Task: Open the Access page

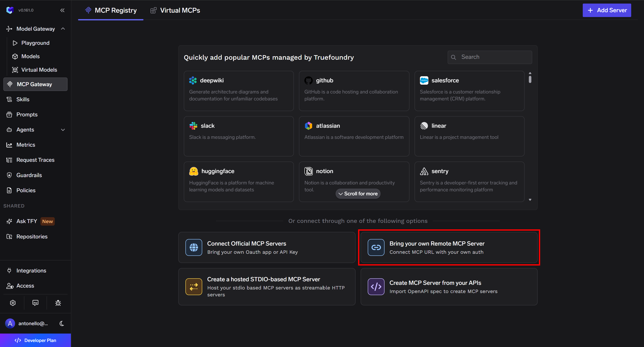Action: (x=25, y=286)
